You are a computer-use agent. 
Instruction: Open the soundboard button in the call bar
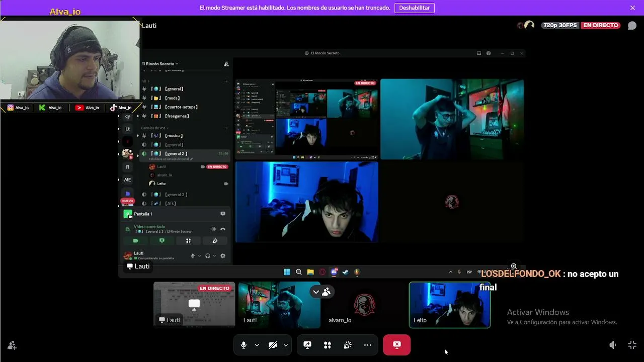tap(348, 345)
